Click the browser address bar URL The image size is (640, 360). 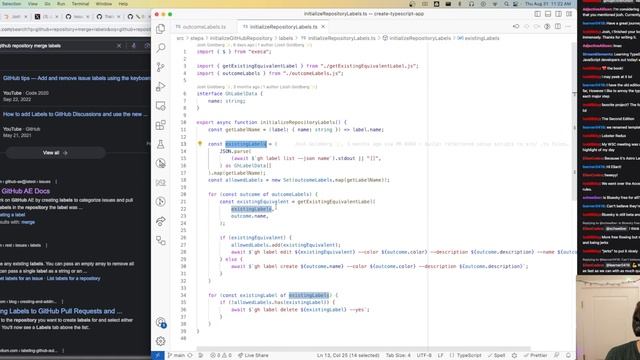(76, 29)
